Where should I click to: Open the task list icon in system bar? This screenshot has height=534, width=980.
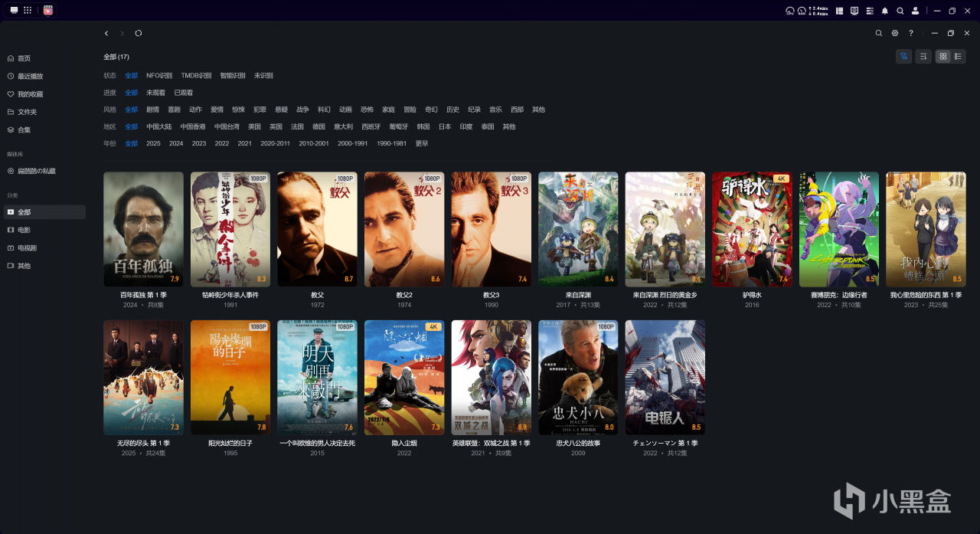[x=870, y=11]
